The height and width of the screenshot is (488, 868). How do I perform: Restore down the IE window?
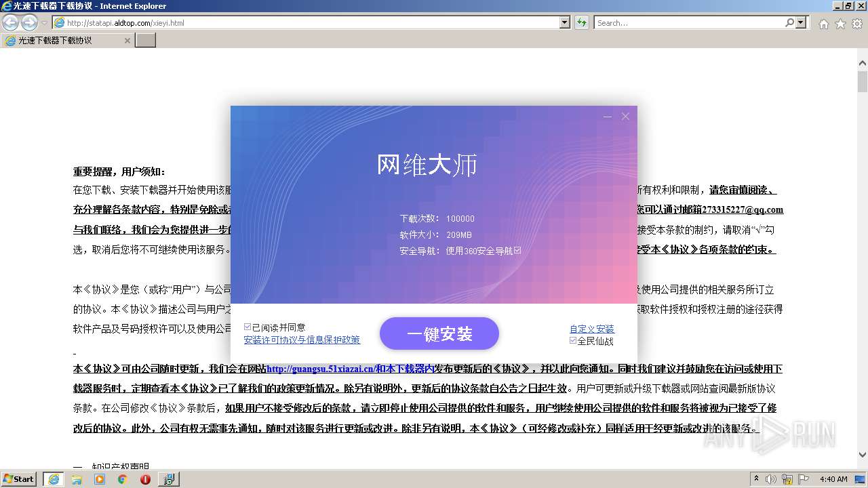click(848, 6)
